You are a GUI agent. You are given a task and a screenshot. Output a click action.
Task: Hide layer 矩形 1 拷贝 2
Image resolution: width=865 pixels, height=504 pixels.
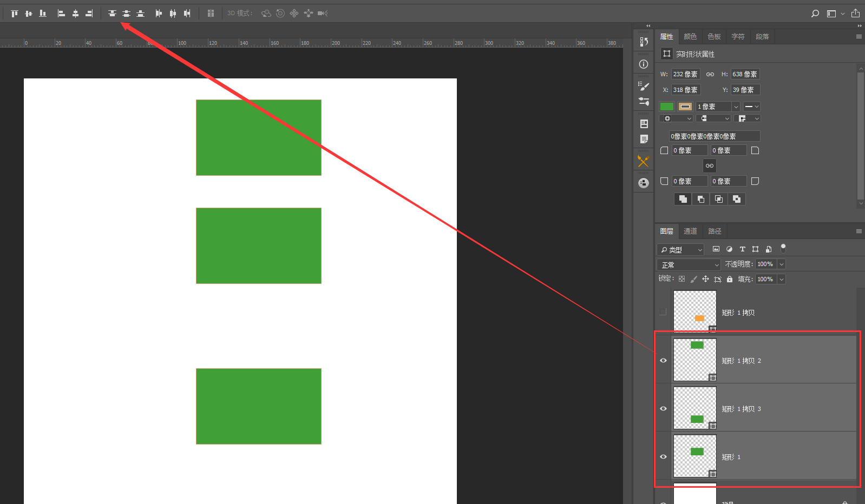(x=663, y=360)
